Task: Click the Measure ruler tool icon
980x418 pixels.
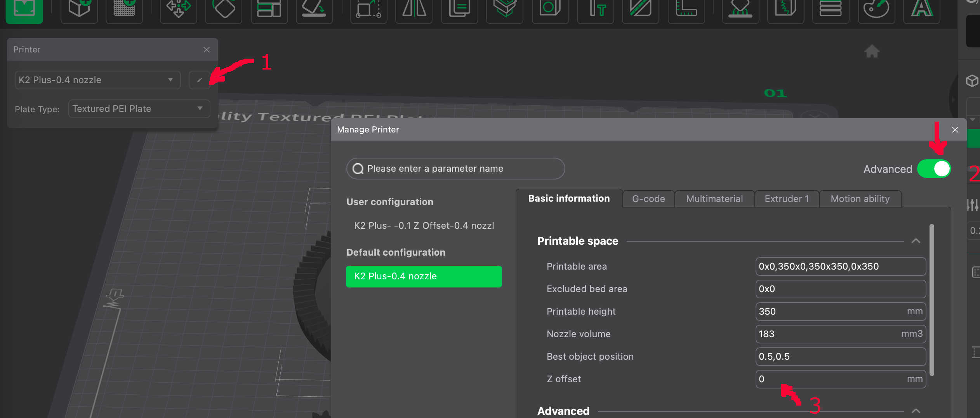Action: (686, 9)
